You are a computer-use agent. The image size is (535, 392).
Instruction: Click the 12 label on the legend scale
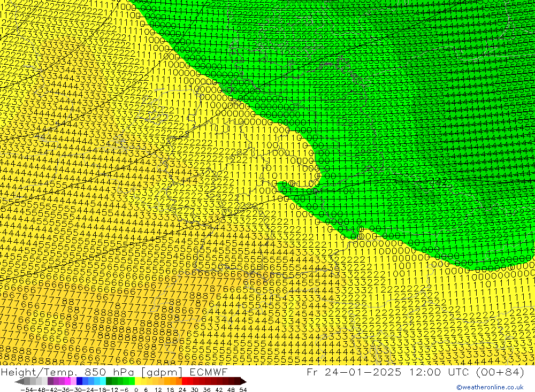tap(158, 390)
